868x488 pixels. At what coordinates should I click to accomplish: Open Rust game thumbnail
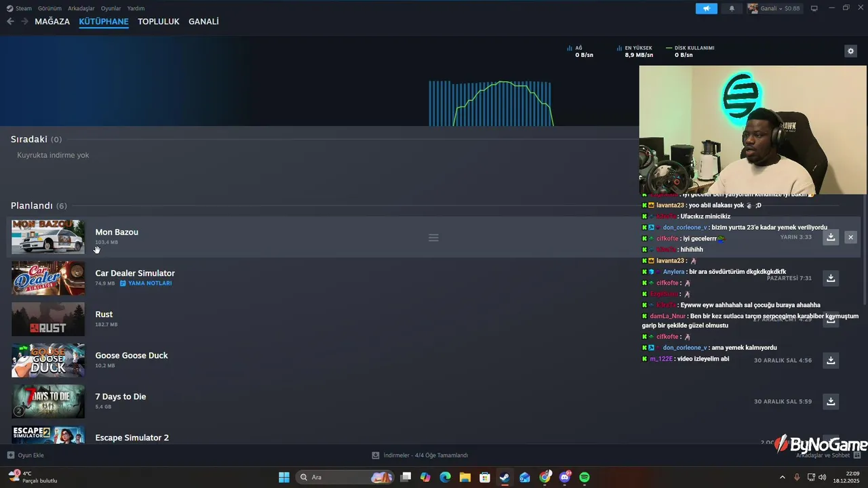pyautogui.click(x=48, y=319)
